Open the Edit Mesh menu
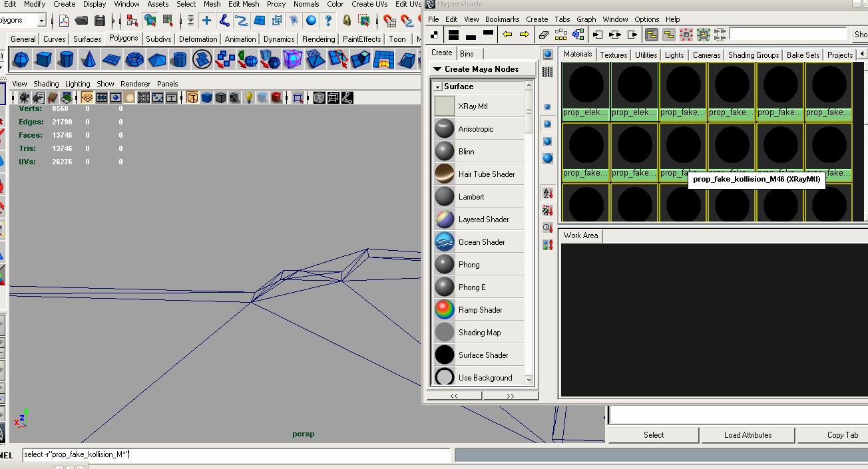Viewport: 868px width, 469px height. tap(244, 4)
